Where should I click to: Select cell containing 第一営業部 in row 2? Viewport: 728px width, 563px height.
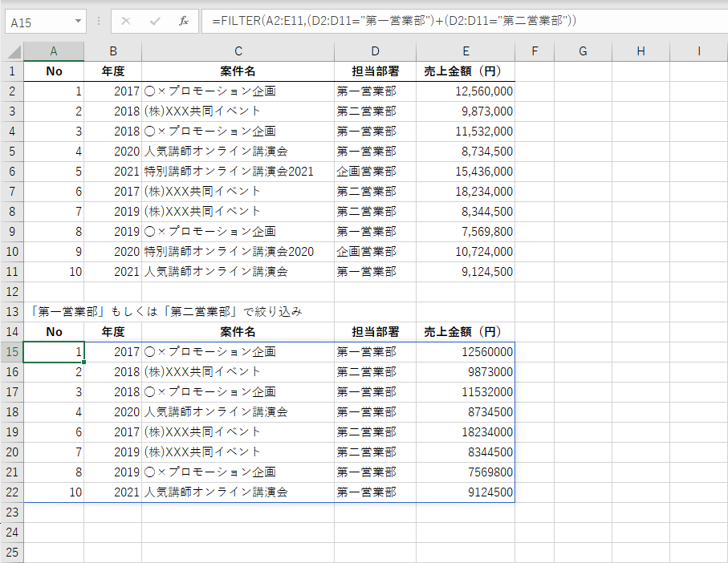374,91
